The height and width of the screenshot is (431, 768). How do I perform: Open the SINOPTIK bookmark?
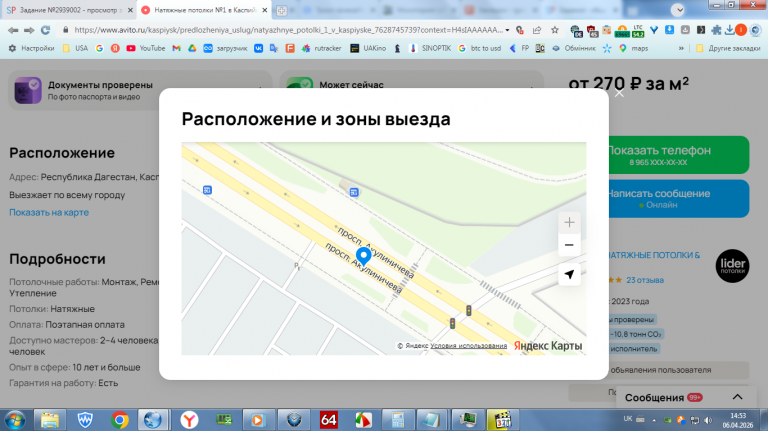[x=430, y=48]
